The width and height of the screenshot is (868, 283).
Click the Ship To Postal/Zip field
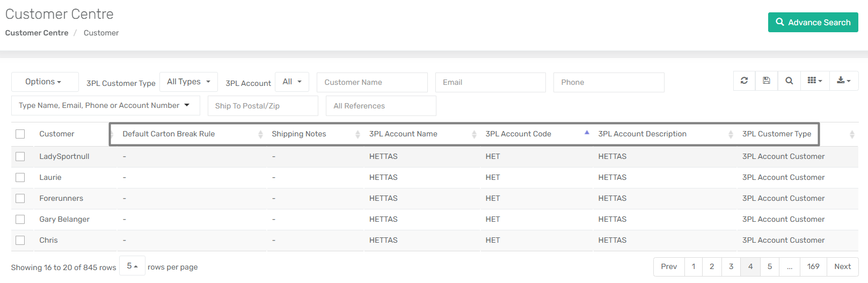pyautogui.click(x=263, y=106)
